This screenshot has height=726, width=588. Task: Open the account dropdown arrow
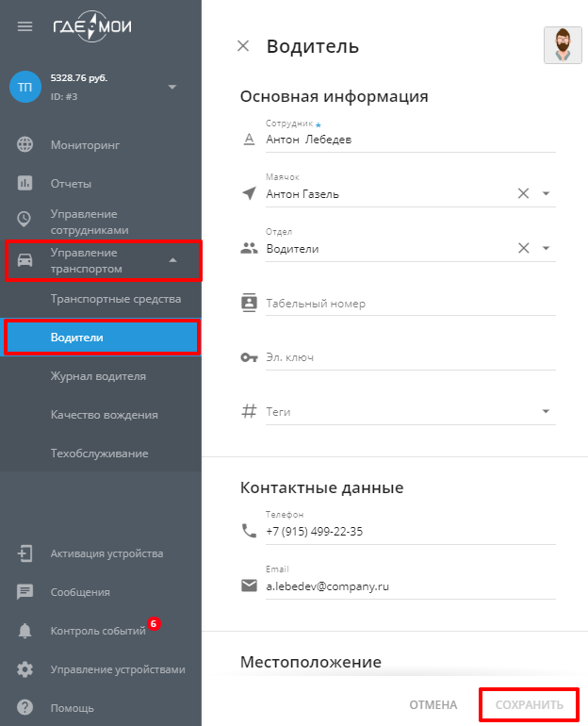[x=172, y=87]
